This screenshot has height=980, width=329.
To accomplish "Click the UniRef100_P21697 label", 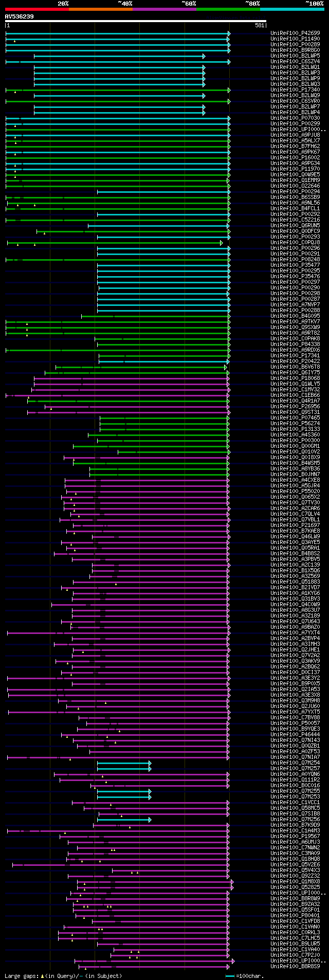I will coord(295,525).
